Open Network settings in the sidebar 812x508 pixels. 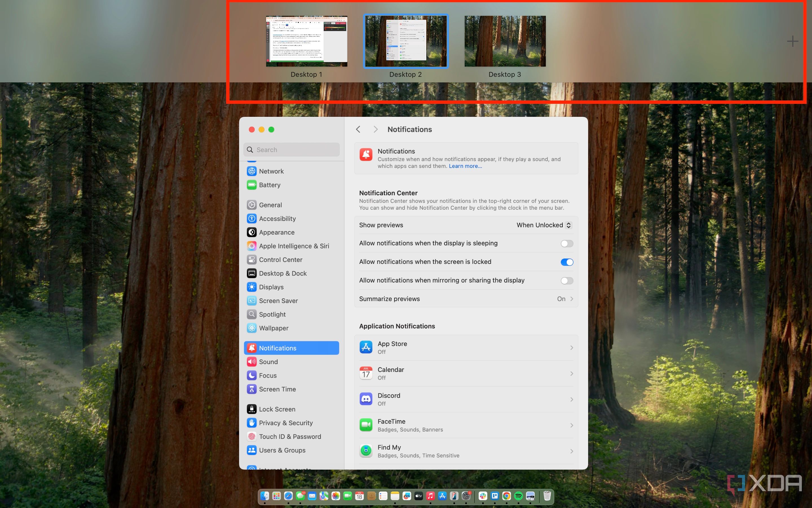291,171
